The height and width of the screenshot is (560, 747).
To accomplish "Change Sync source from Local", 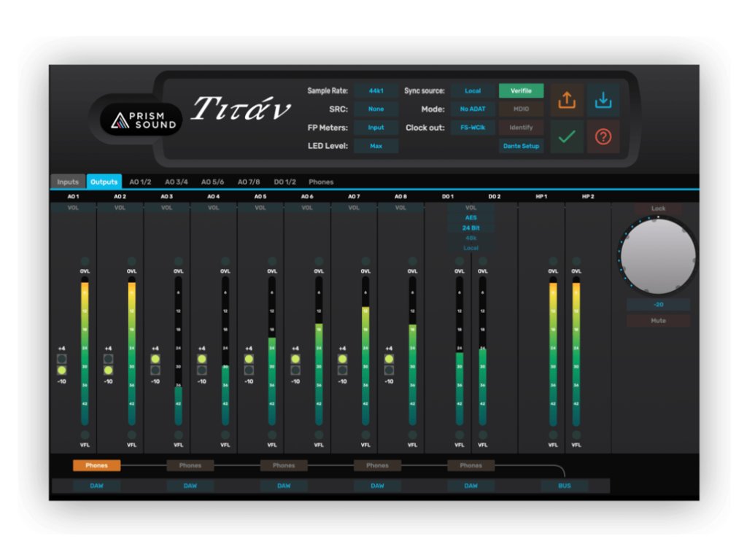I will pos(473,91).
